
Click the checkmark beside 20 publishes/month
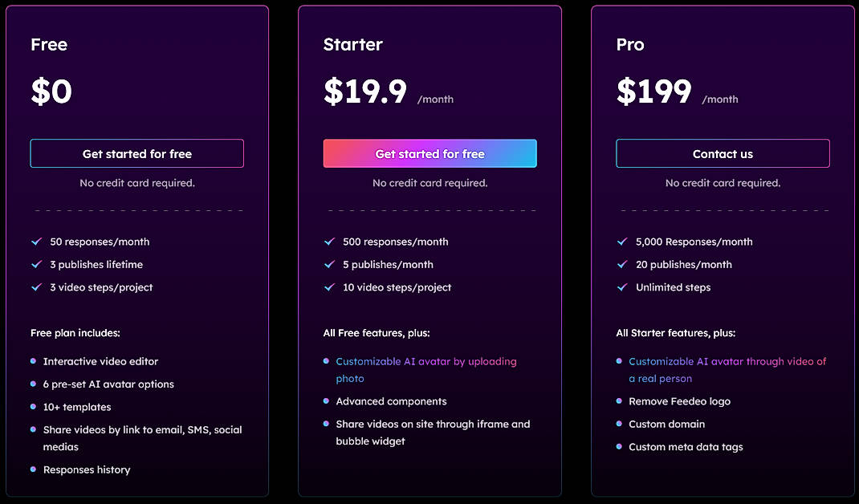click(x=622, y=264)
